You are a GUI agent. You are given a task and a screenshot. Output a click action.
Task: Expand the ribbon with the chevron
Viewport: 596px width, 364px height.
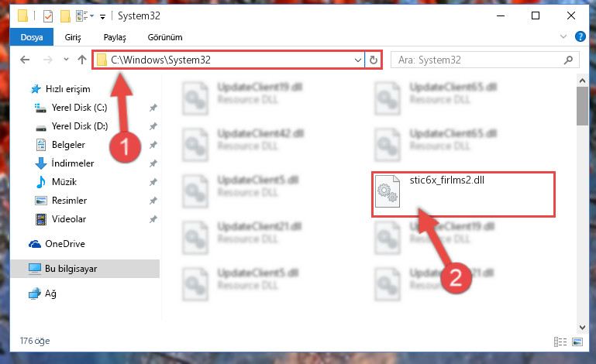click(563, 37)
